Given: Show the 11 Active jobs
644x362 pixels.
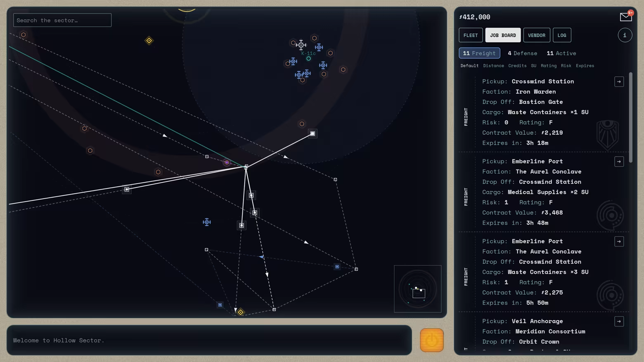Looking at the screenshot, I should tap(561, 53).
